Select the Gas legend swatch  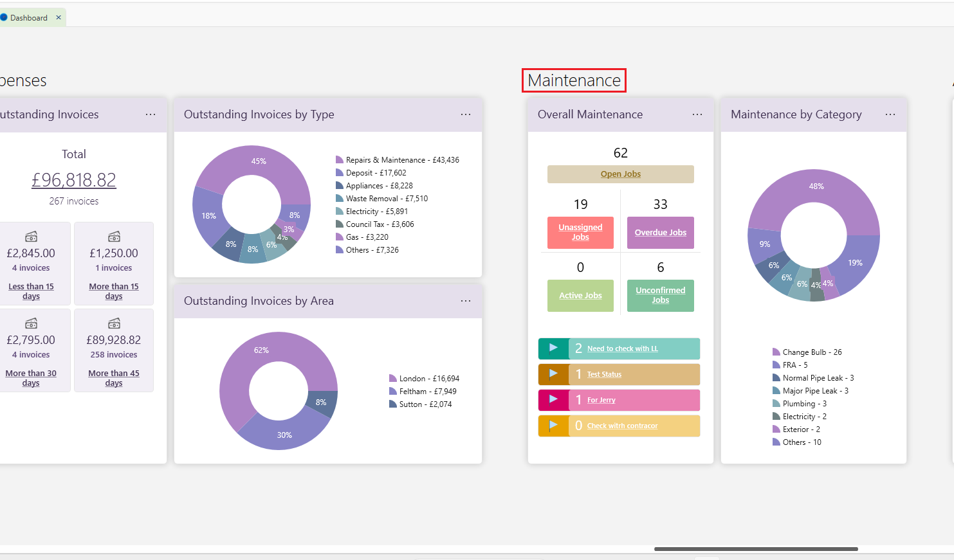point(339,237)
